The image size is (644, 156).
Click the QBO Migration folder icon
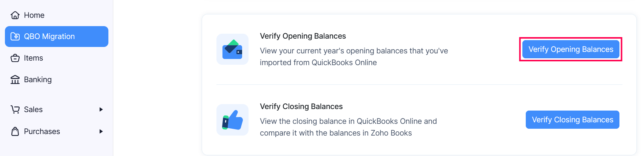click(x=15, y=36)
